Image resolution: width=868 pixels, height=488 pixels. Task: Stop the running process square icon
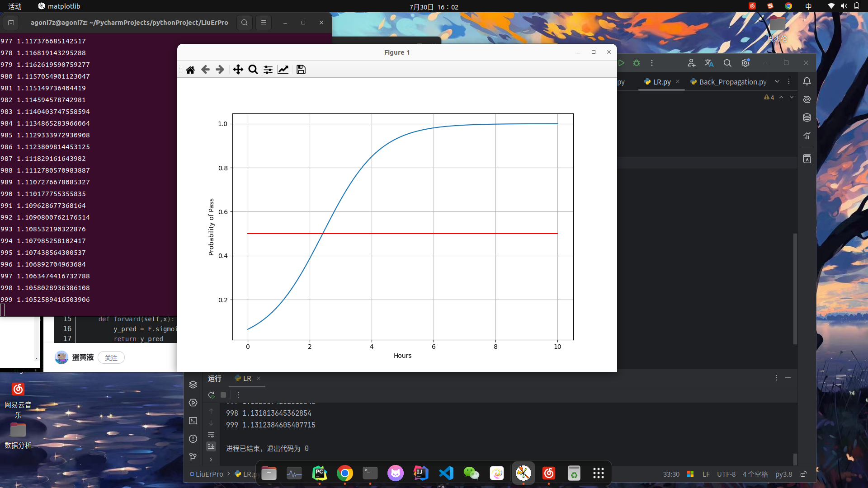tap(223, 395)
